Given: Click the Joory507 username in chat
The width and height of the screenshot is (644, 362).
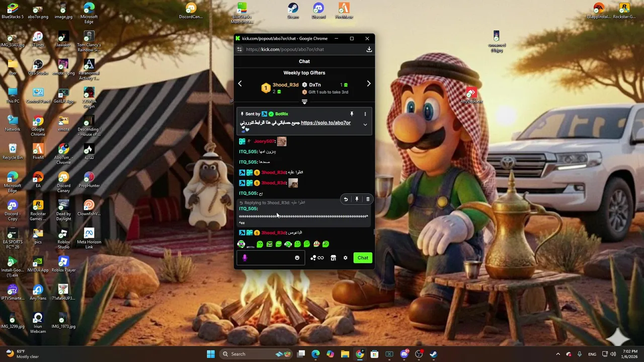Looking at the screenshot, I should (x=264, y=142).
